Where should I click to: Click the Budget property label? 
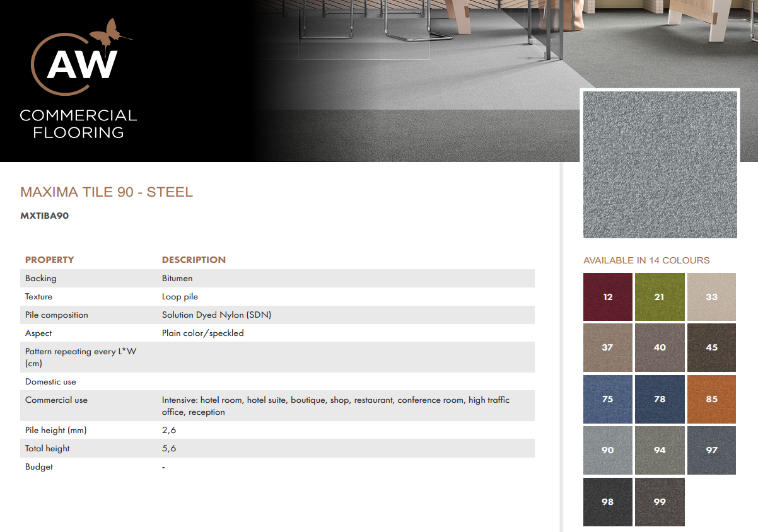(x=39, y=466)
